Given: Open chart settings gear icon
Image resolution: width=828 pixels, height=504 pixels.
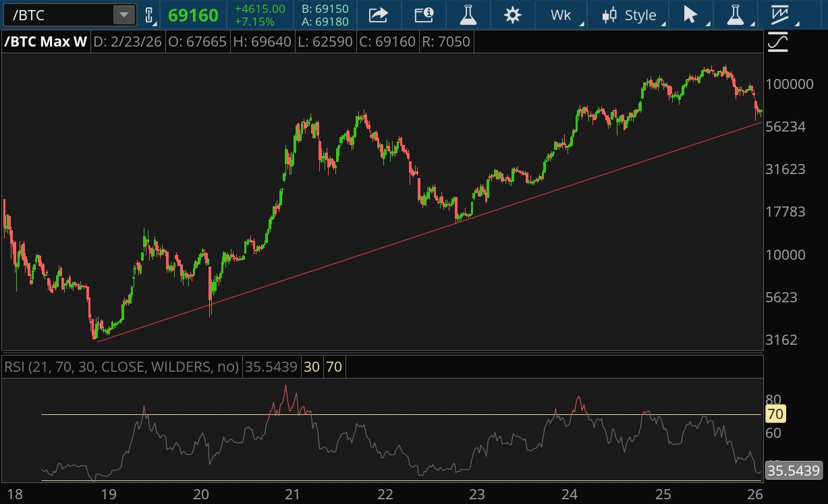Looking at the screenshot, I should click(x=512, y=15).
